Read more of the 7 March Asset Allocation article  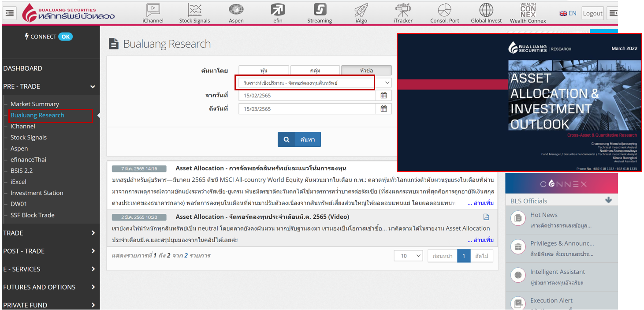click(480, 203)
